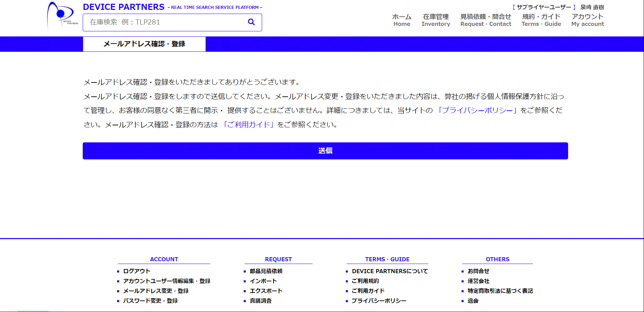Open the 「ご利用ガイド」 link in the paragraph

tap(248, 125)
